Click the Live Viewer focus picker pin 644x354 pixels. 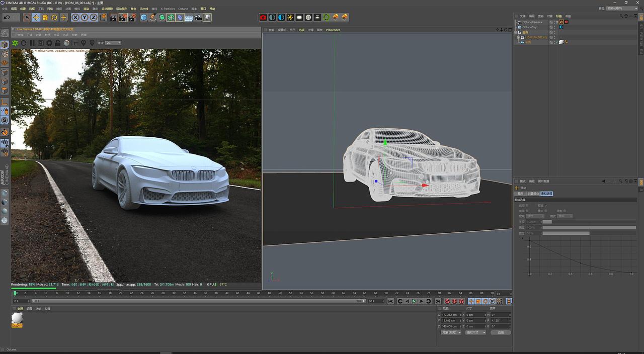tap(83, 43)
